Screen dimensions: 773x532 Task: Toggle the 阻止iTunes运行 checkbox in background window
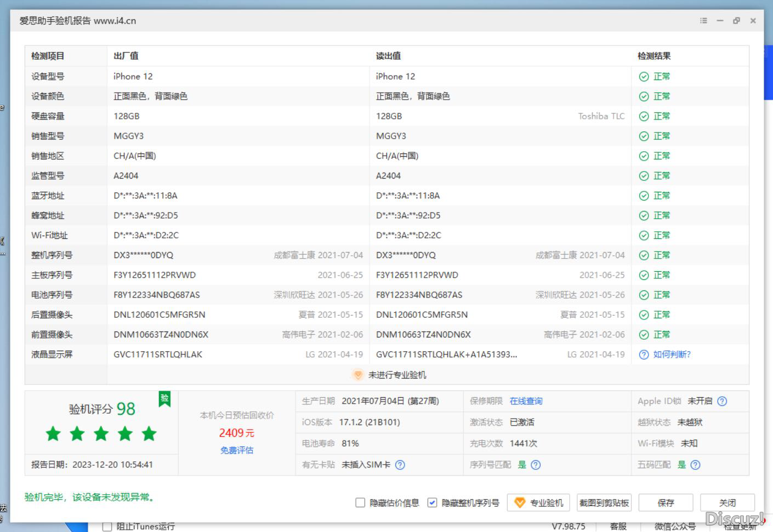point(107,527)
